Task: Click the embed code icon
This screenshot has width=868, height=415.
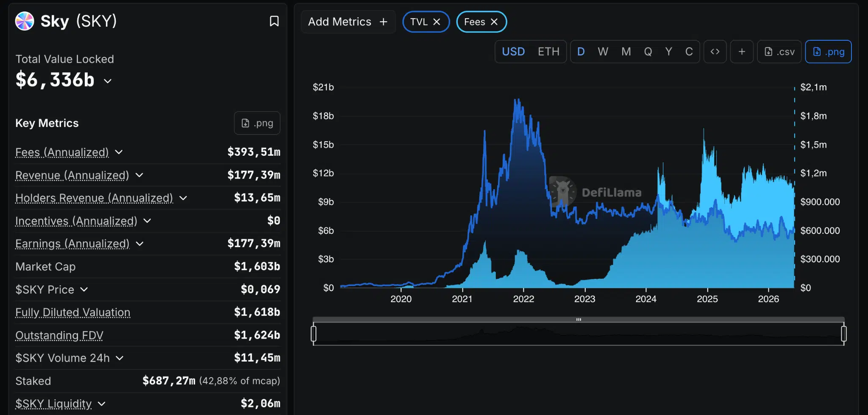Action: (x=715, y=52)
